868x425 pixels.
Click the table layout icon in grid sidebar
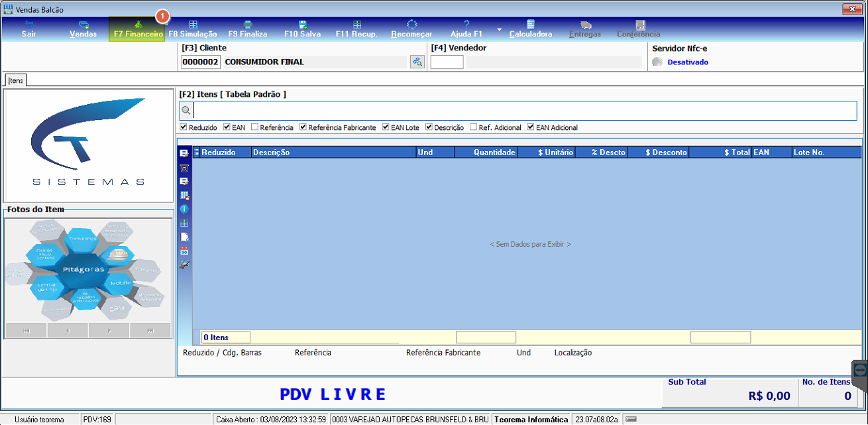[184, 223]
